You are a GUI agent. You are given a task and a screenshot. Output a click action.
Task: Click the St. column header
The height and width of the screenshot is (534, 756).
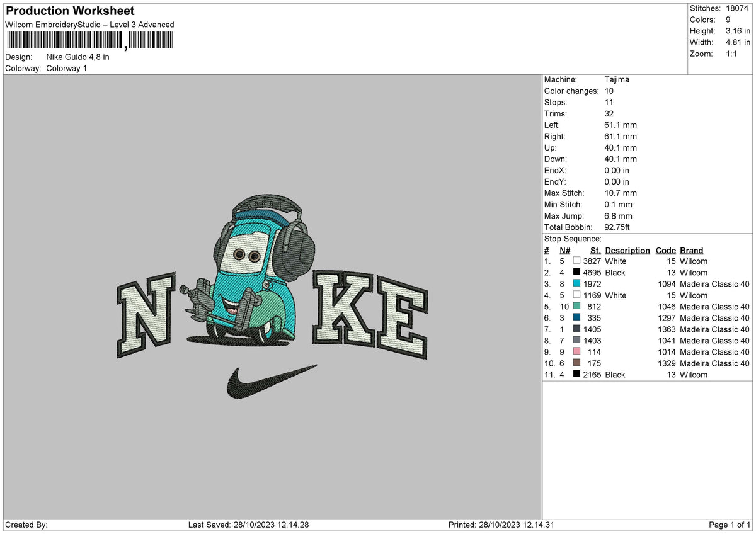[x=595, y=250]
